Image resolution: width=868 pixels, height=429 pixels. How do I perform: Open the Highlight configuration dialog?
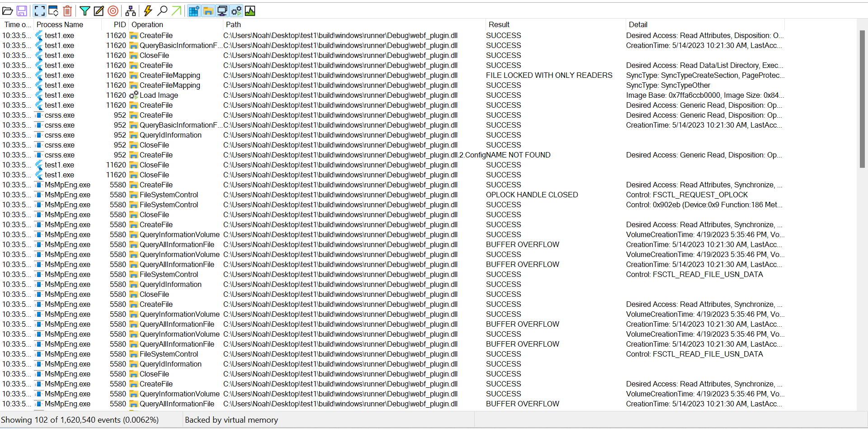pyautogui.click(x=99, y=11)
